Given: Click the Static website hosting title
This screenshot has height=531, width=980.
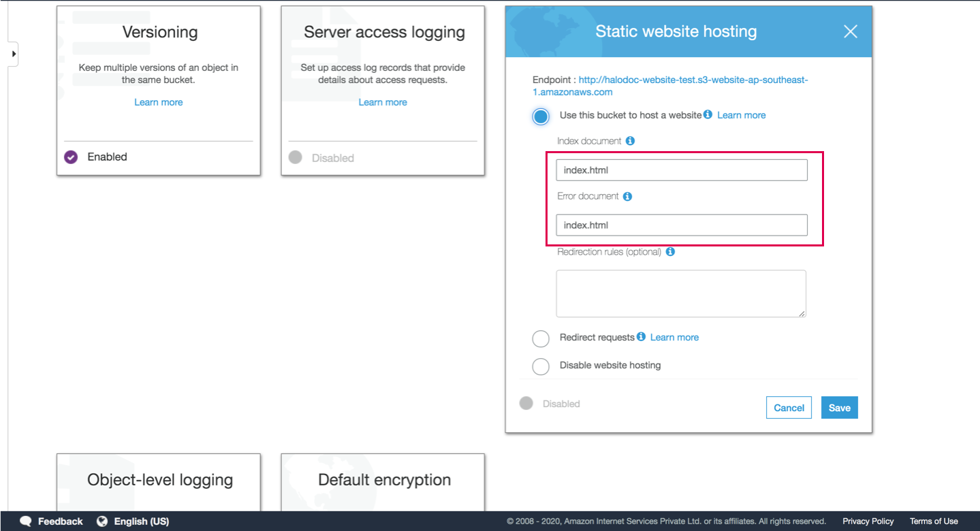Looking at the screenshot, I should point(676,31).
